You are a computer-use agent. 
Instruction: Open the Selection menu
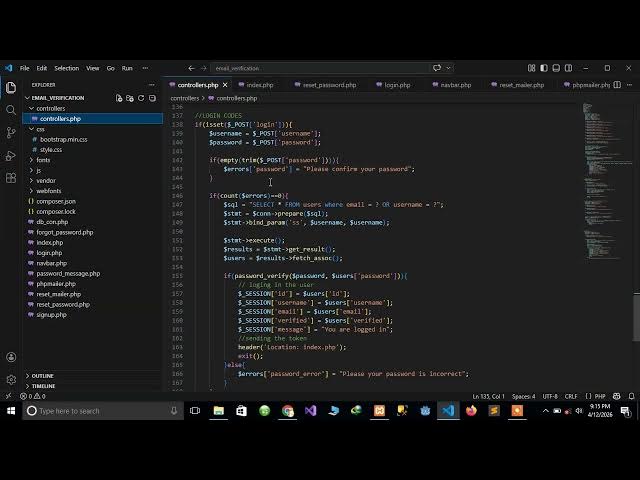click(67, 68)
